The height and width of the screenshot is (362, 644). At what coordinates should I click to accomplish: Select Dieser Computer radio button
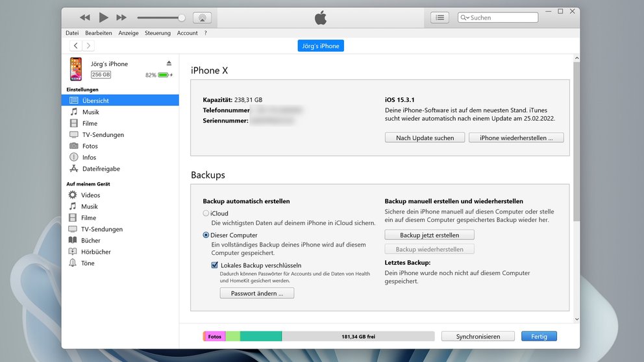[206, 235]
